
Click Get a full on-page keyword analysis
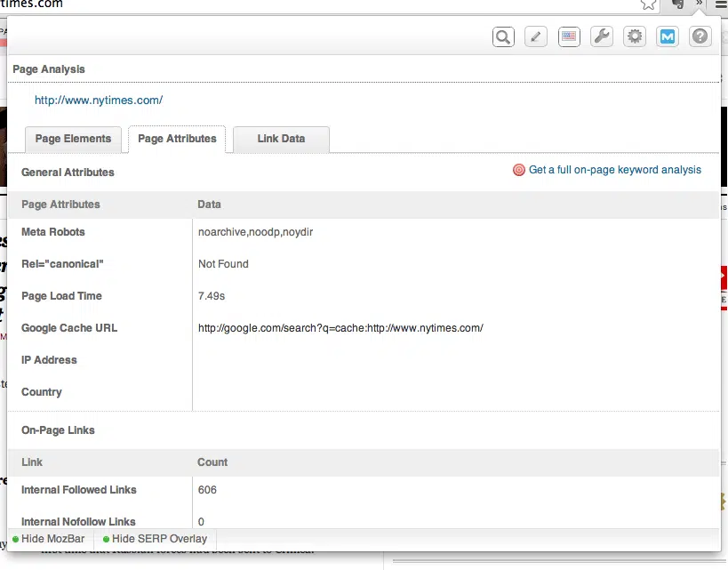point(614,170)
